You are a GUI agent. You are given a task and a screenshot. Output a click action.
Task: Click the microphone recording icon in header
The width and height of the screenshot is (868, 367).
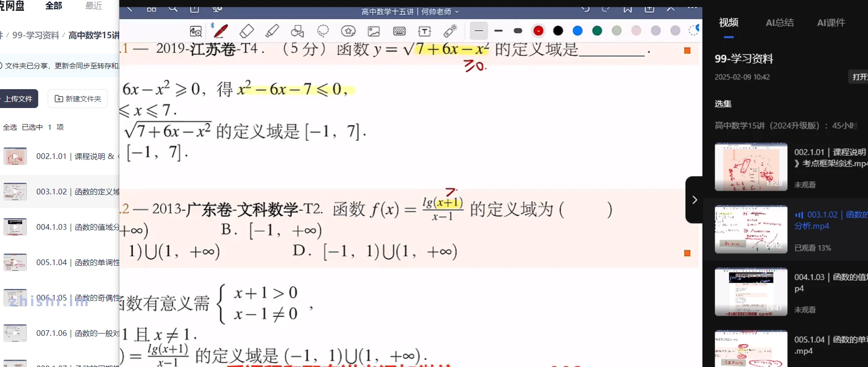tap(217, 8)
